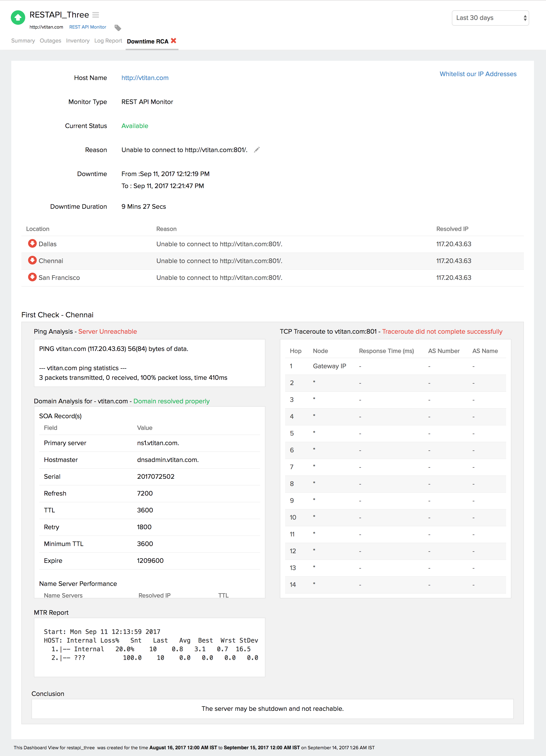This screenshot has height=756, width=546.
Task: Open the Whitelist our IP Addresses link
Action: pyautogui.click(x=478, y=74)
